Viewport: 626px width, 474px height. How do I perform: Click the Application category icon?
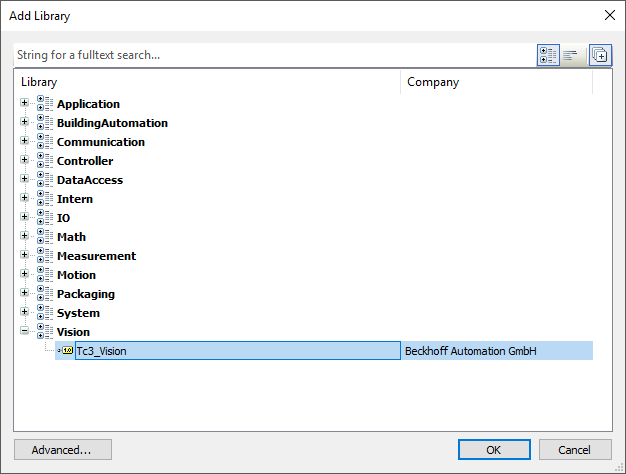pyautogui.click(x=45, y=103)
